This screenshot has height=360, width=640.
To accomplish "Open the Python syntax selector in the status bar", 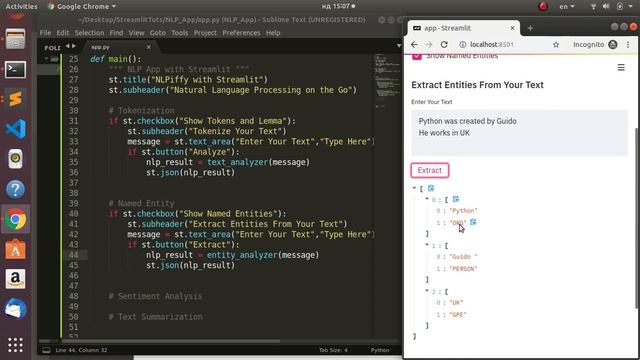I will pos(380,350).
